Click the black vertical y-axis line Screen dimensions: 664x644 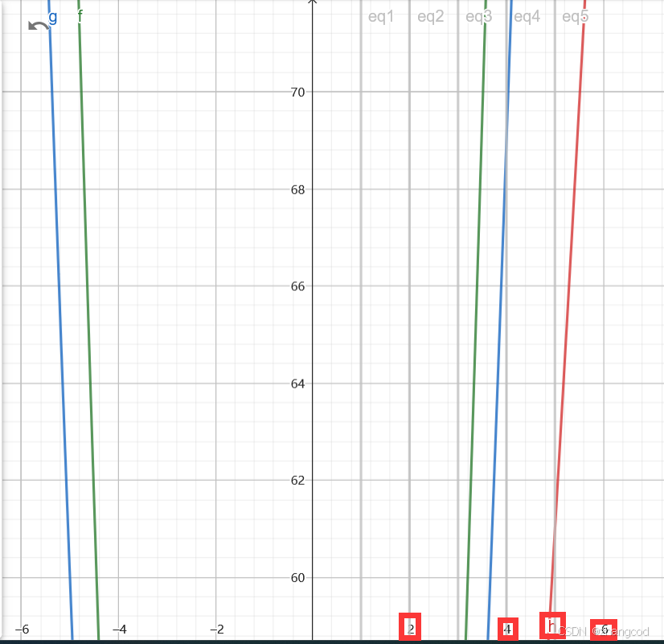coord(313,322)
